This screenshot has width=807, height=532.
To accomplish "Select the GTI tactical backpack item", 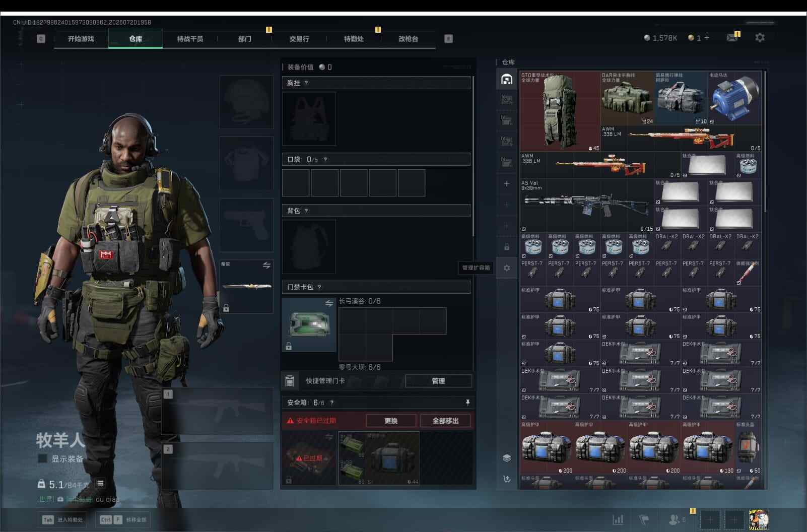I will pos(560,111).
